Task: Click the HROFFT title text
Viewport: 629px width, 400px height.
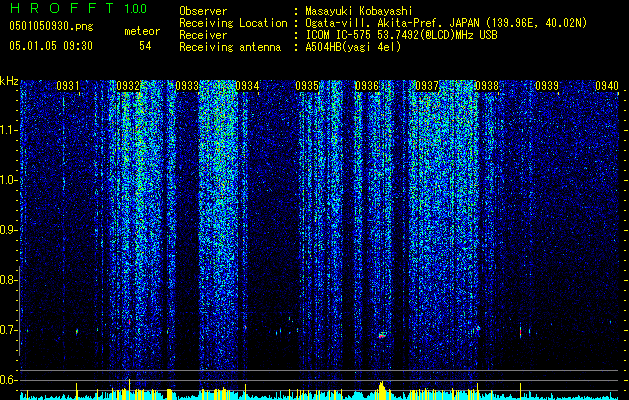Action: click(x=62, y=8)
